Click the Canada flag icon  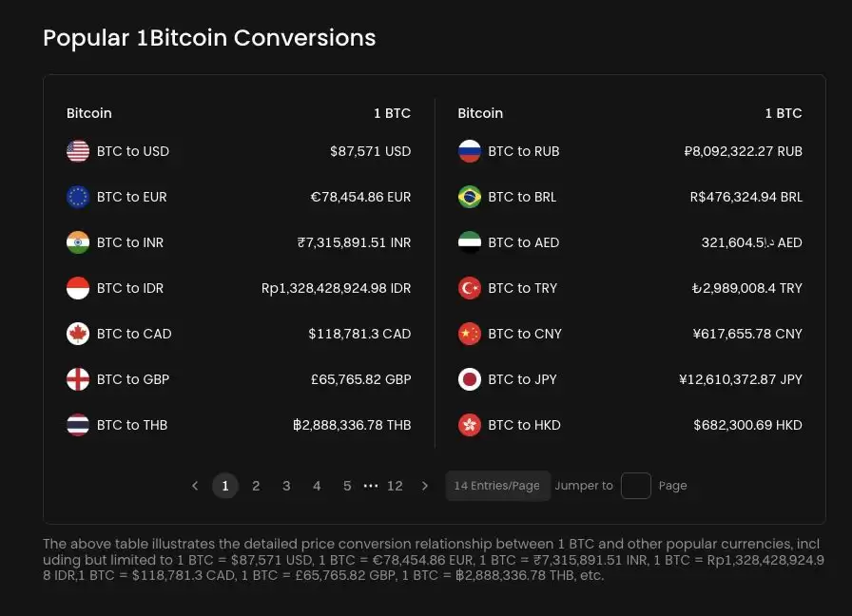coord(78,334)
